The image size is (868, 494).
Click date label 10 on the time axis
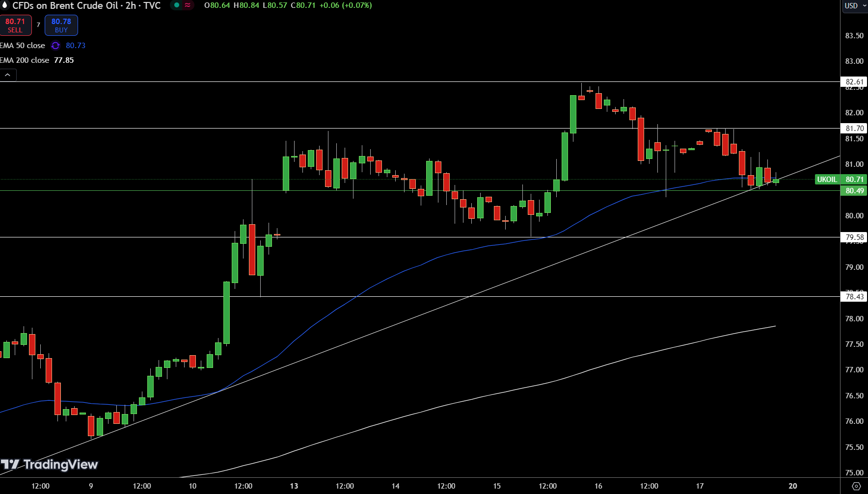192,486
